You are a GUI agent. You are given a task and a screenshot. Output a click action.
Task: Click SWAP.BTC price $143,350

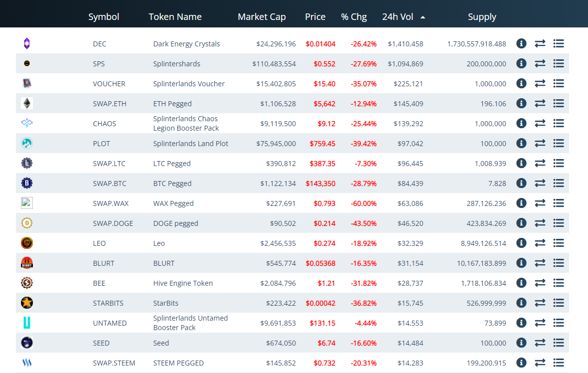pos(320,184)
